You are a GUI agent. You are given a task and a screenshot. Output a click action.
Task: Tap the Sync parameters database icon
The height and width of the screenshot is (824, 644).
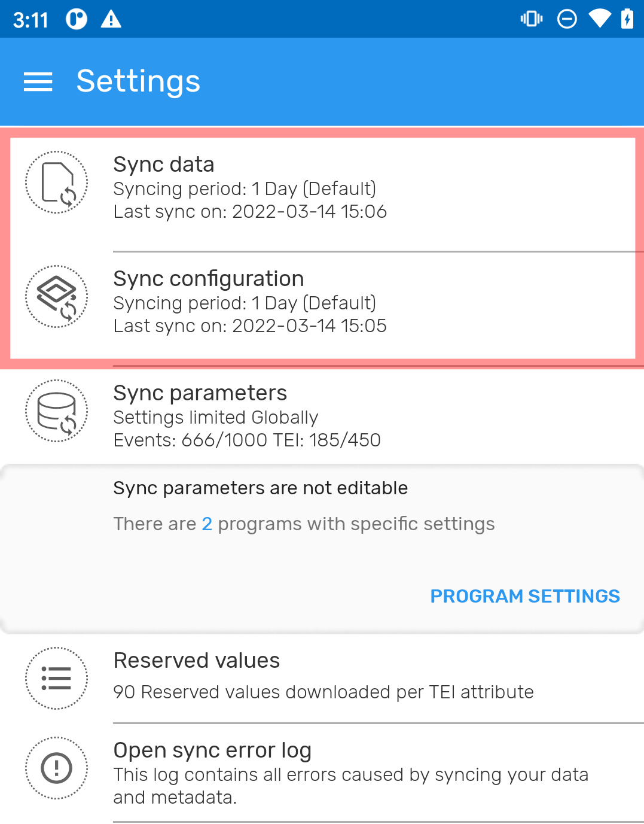pyautogui.click(x=57, y=411)
